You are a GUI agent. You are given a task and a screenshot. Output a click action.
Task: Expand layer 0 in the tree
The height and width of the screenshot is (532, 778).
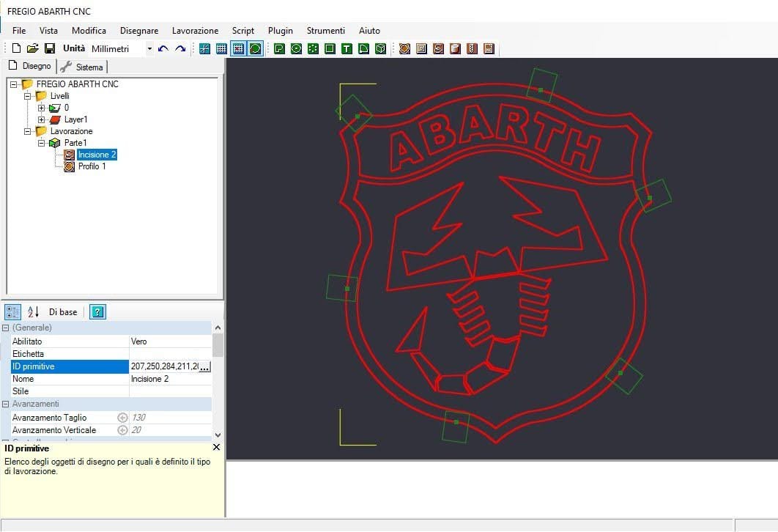click(x=42, y=108)
